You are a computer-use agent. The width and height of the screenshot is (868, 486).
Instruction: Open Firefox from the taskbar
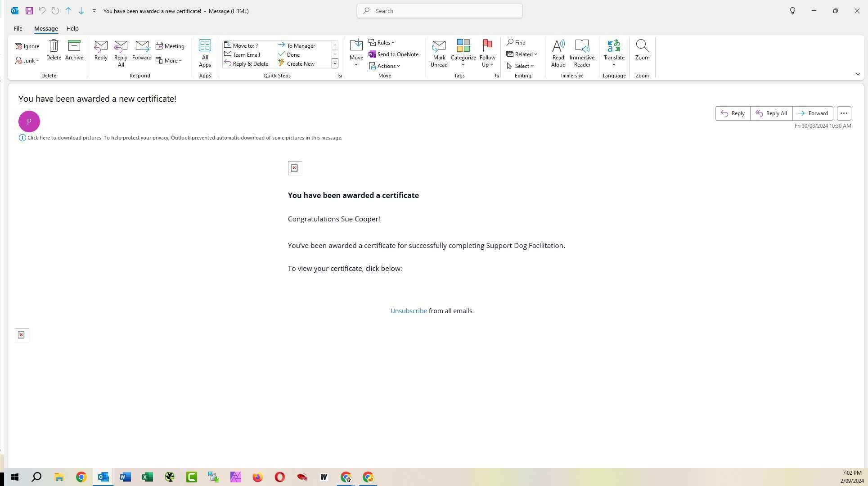pyautogui.click(x=257, y=477)
